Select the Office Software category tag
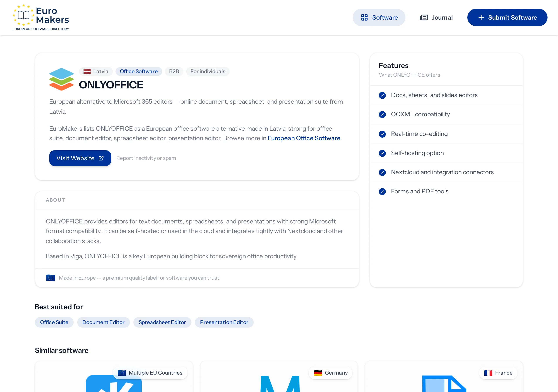The height and width of the screenshot is (392, 558). [139, 71]
